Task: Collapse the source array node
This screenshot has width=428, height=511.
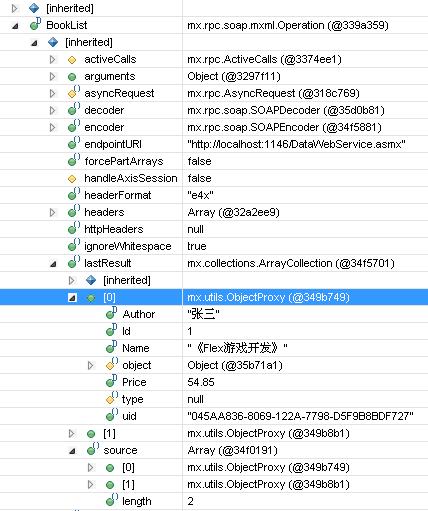Action: click(x=72, y=451)
